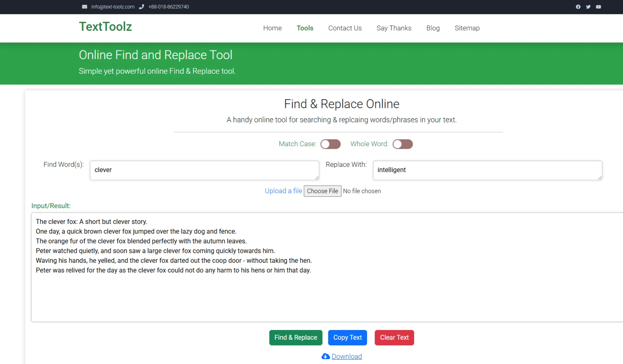Click the TextToolz logo
This screenshot has width=623, height=364.
(105, 27)
